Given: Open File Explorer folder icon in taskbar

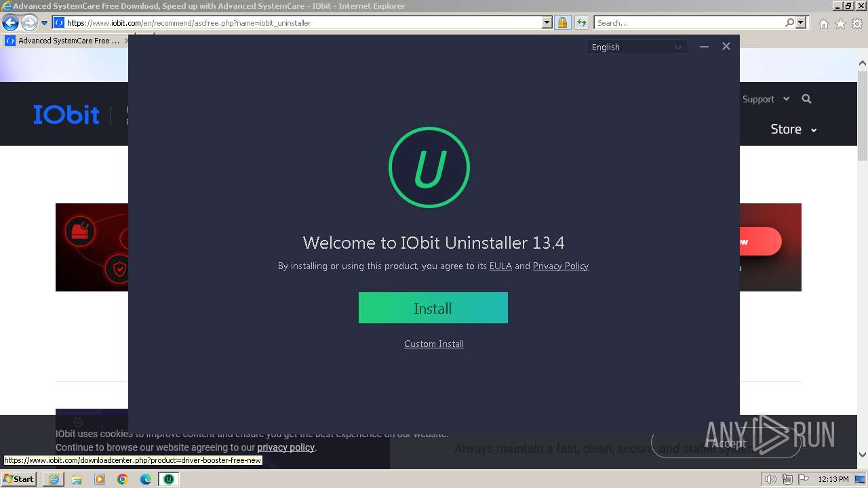Looking at the screenshot, I should 77,479.
